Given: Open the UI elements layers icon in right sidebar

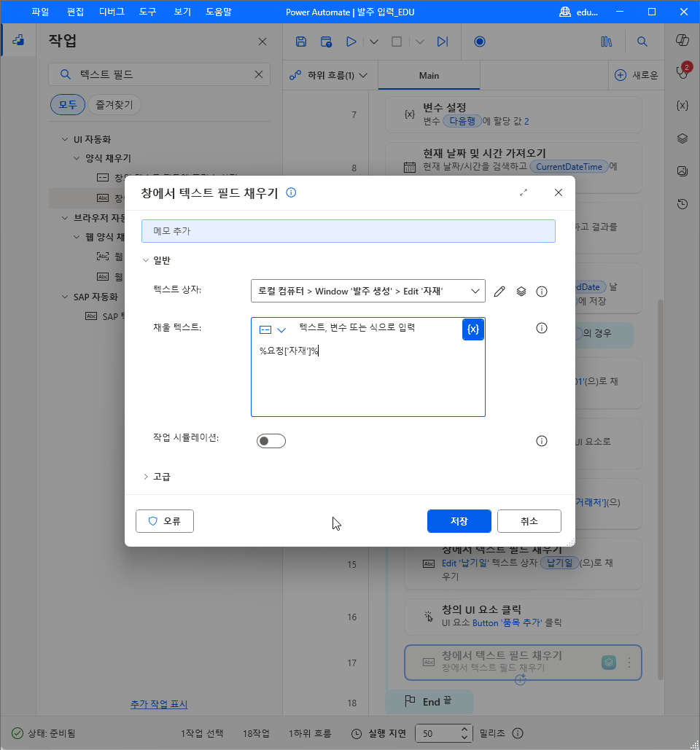Looking at the screenshot, I should click(x=682, y=138).
